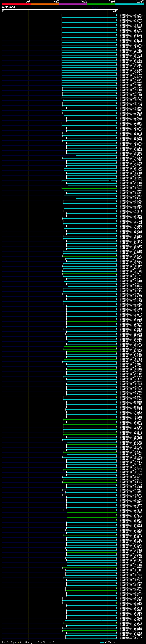Select label UniRef100_O82721
The height and width of the screenshot is (644, 146).
pyautogui.click(x=131, y=35)
